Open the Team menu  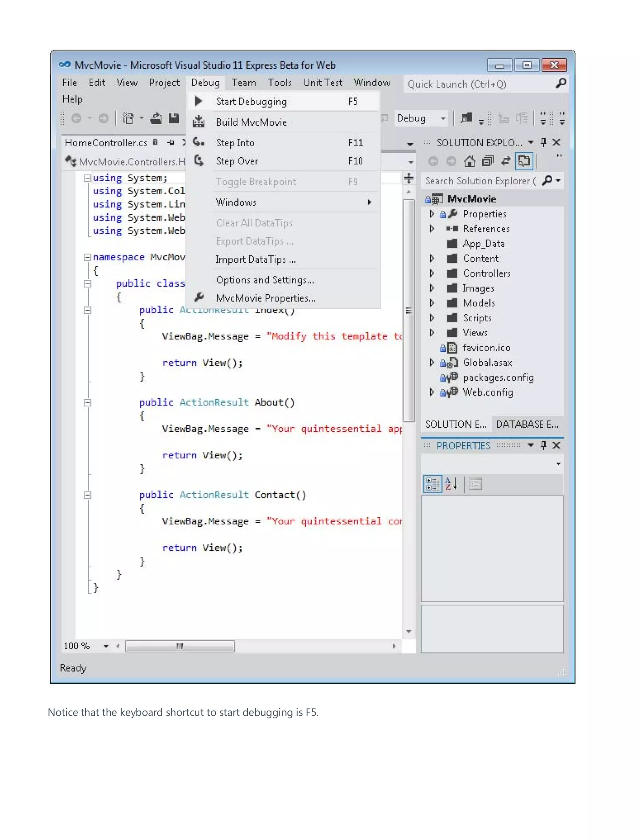coord(244,82)
